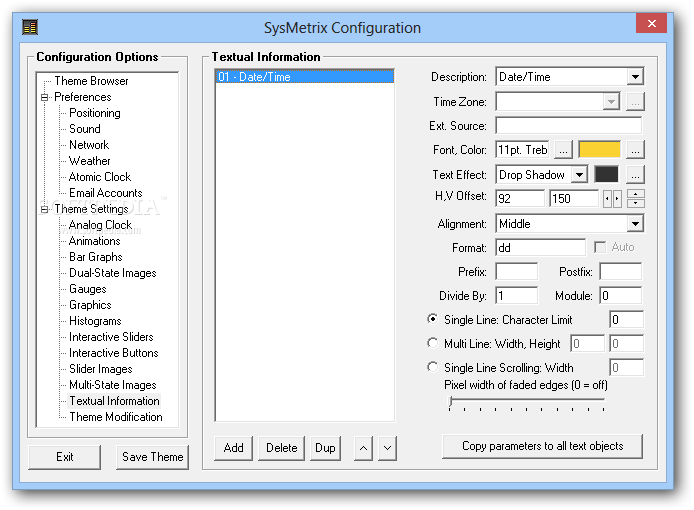Open the Time Zone dropdown

pos(611,102)
